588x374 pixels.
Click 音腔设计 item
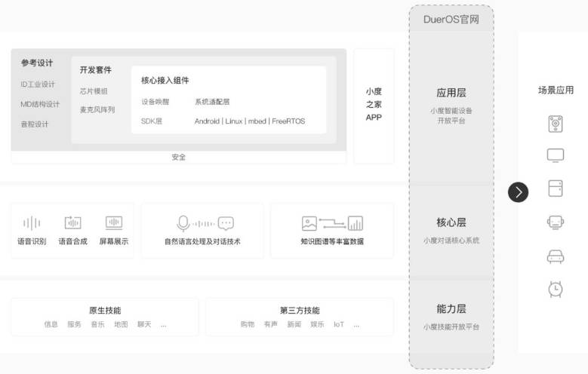(x=35, y=124)
